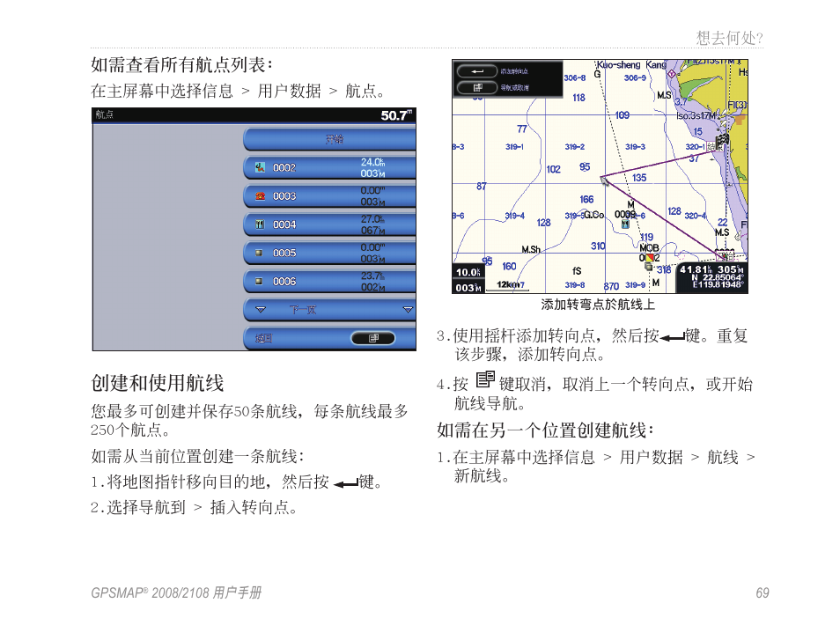Click the fishing symbol icon for 0002

(260, 167)
